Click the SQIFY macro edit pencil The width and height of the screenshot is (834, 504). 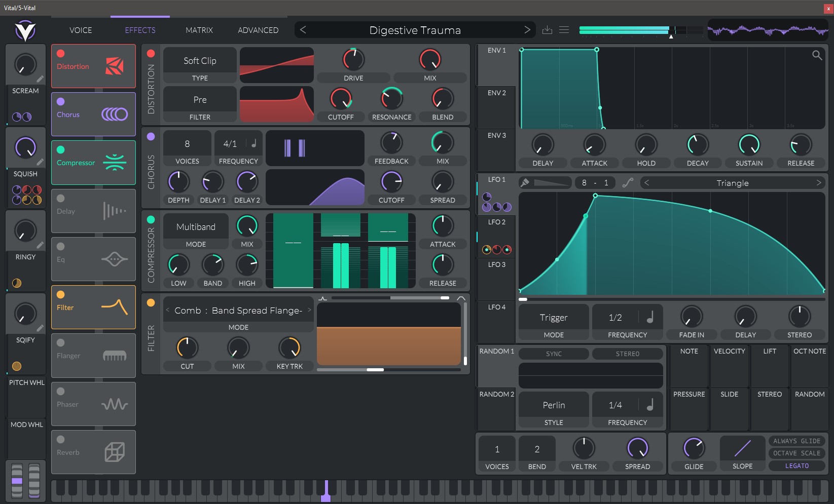40,328
